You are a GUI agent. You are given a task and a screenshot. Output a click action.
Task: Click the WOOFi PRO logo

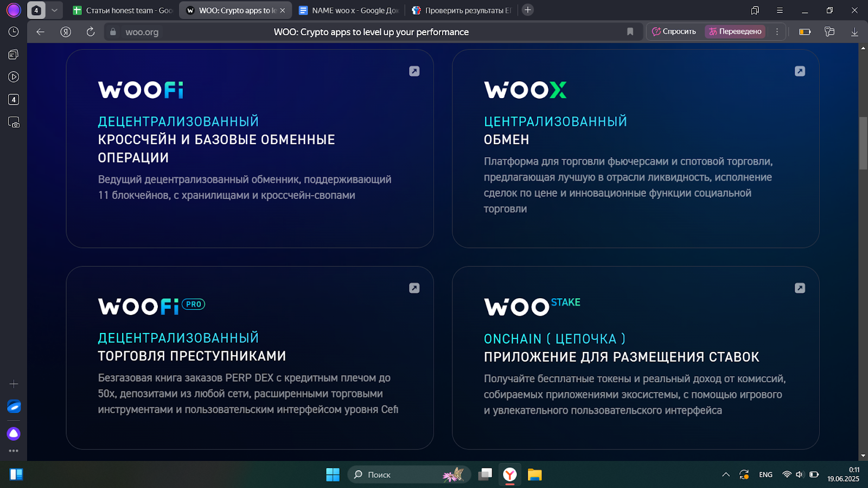point(151,306)
